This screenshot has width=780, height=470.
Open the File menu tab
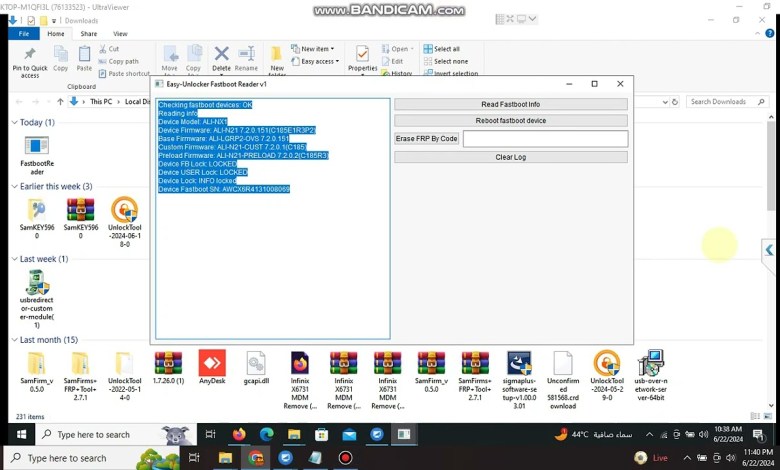(24, 34)
